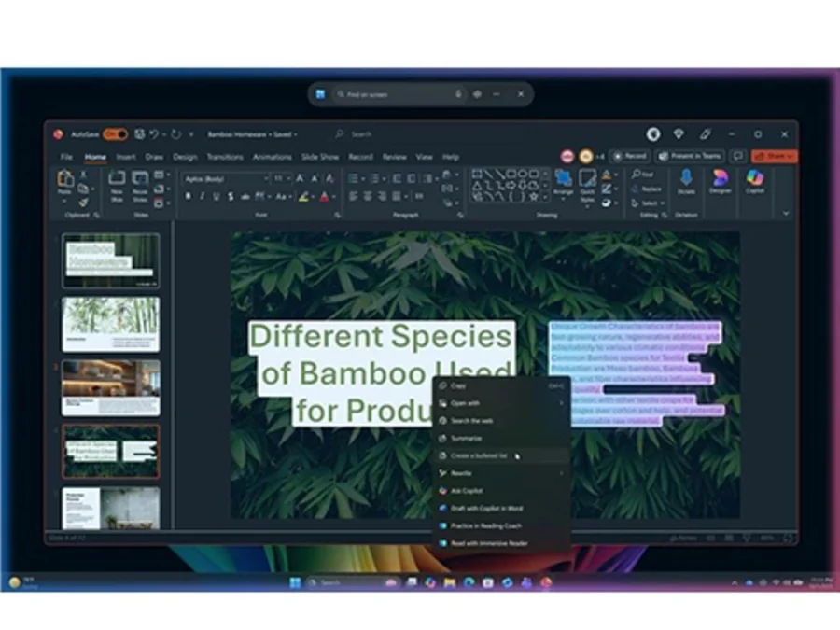
Task: Open the Designer pane
Action: 720,182
